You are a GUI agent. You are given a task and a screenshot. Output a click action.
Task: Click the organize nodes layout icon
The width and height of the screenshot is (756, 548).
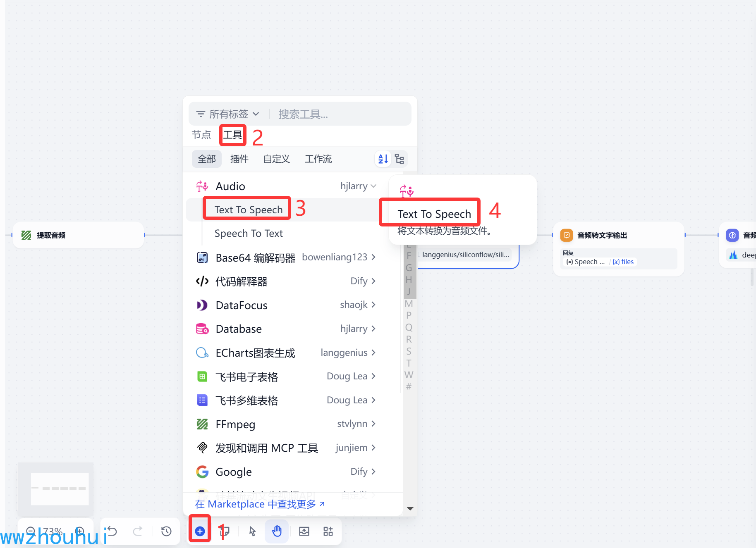pyautogui.click(x=328, y=531)
